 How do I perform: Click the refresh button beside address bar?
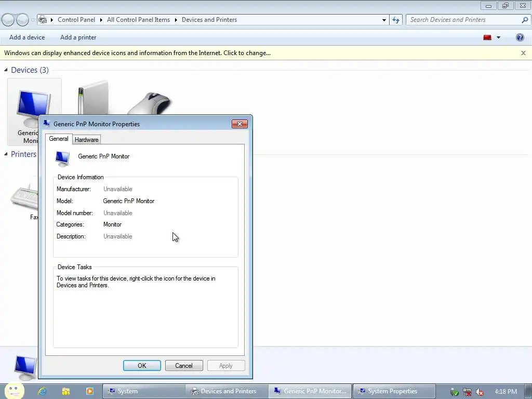pyautogui.click(x=396, y=20)
